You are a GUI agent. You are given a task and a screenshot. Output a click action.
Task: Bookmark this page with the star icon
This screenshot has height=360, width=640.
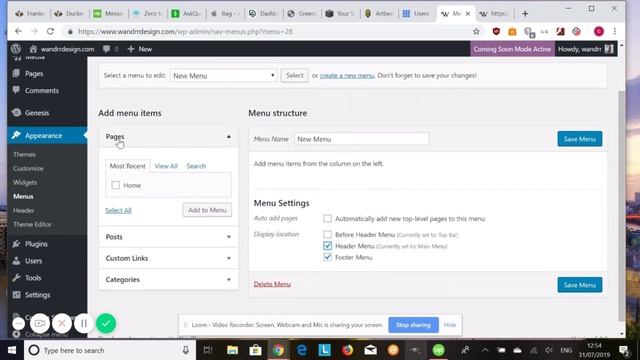(x=476, y=31)
